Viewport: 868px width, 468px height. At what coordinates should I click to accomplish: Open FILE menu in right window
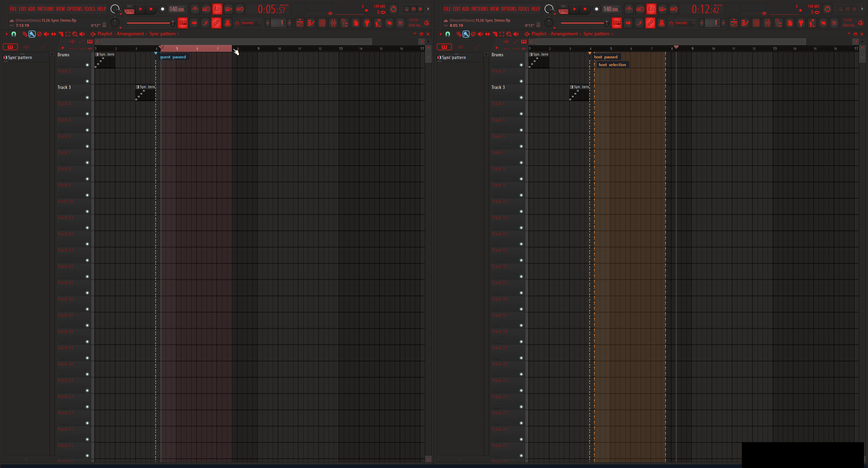447,9
